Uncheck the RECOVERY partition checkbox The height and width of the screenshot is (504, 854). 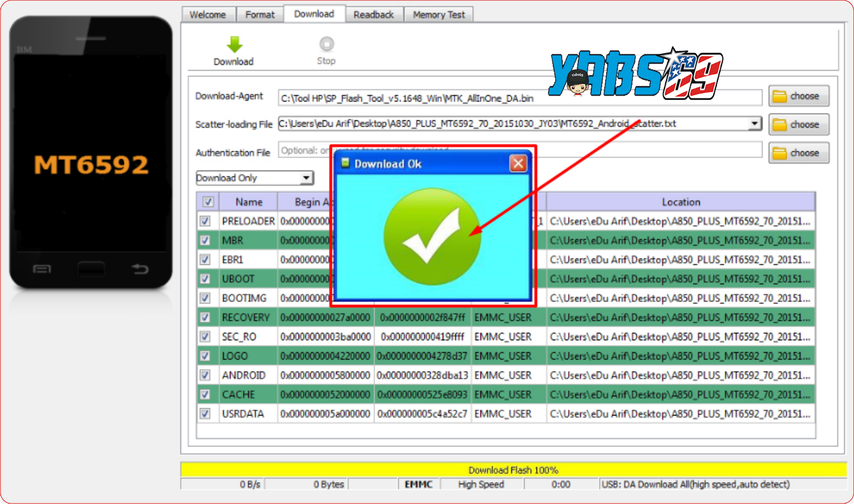[205, 317]
